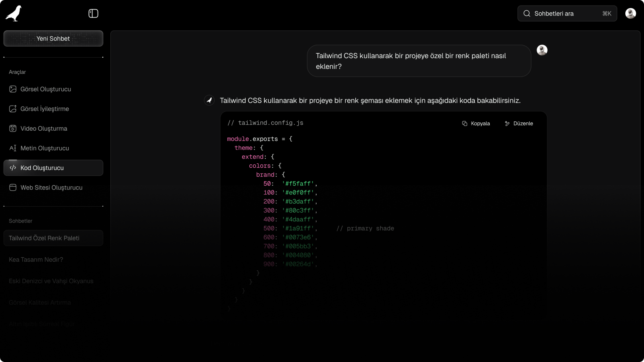644x362 pixels.
Task: Click the Web Sitesi Oluşturucu window icon
Action: [x=13, y=188]
